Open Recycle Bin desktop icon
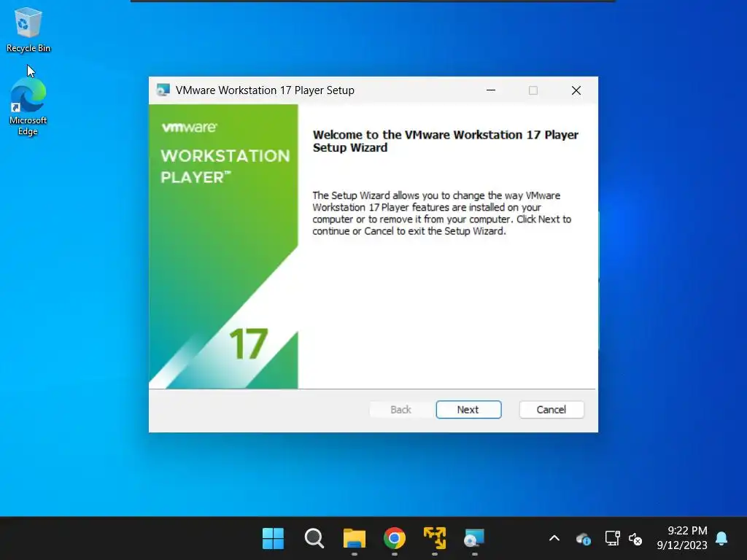Viewport: 747px width, 560px height. point(28,29)
